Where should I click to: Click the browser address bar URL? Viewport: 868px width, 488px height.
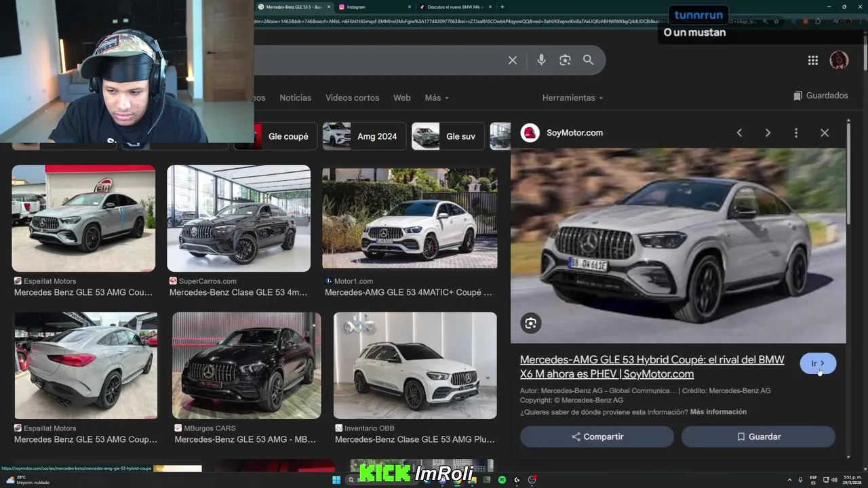pos(461,22)
